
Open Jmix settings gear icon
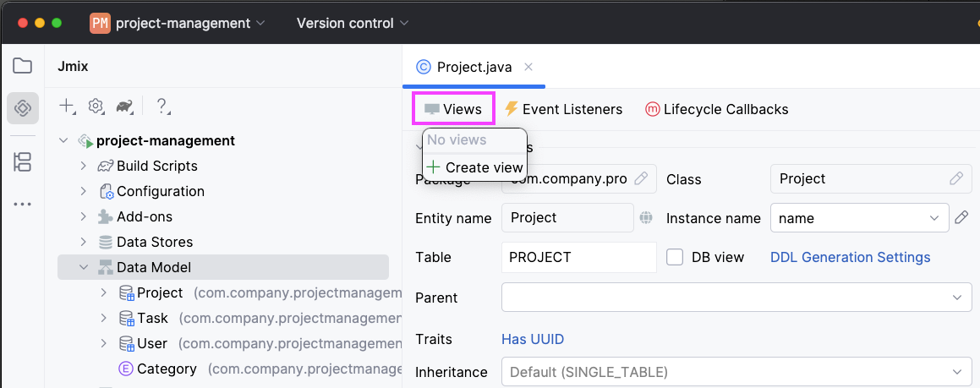(96, 106)
